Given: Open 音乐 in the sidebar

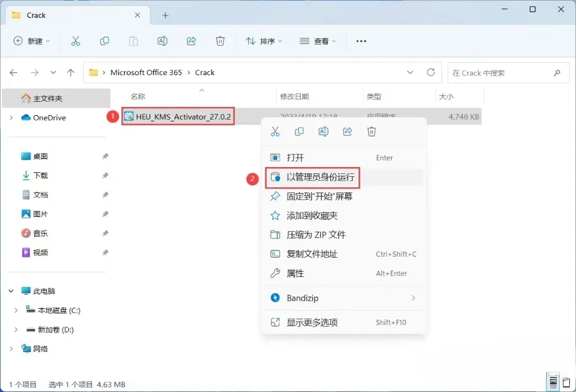Looking at the screenshot, I should (35, 233).
